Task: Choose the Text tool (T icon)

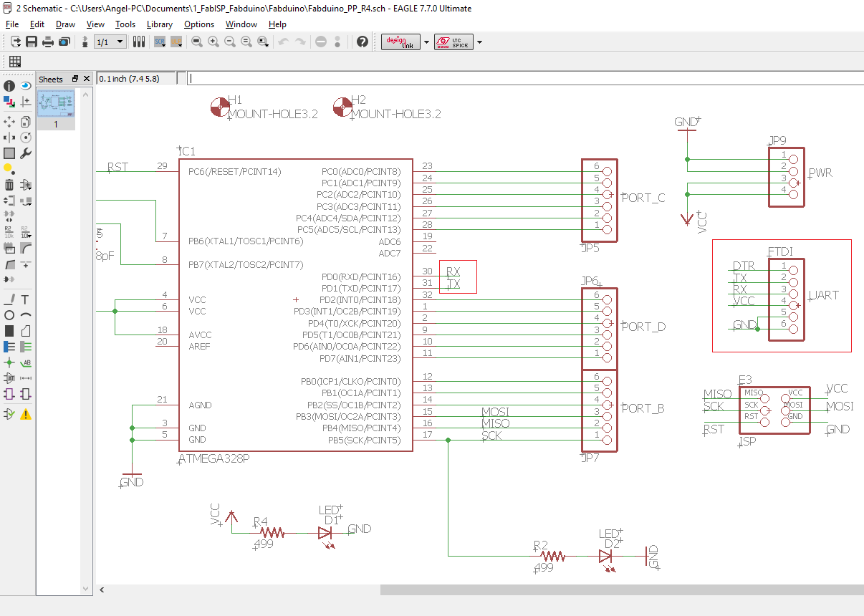Action: click(26, 299)
